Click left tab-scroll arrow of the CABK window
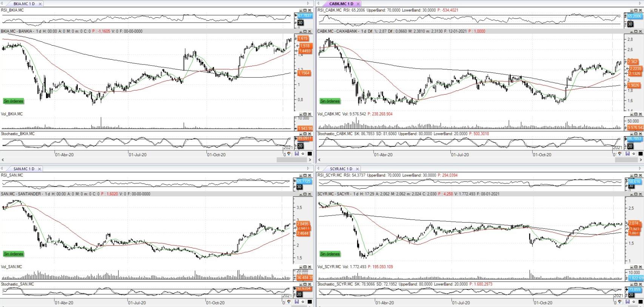This screenshot has height=307, width=644. (319, 3)
